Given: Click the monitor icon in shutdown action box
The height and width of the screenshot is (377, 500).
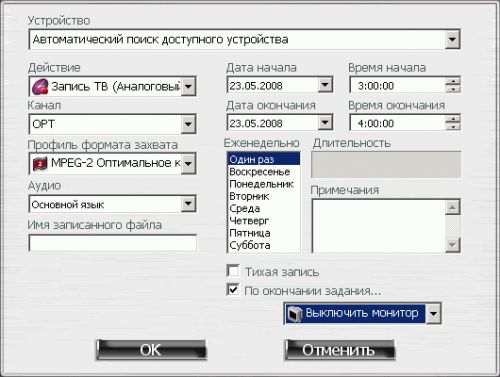Looking at the screenshot, I should (295, 314).
